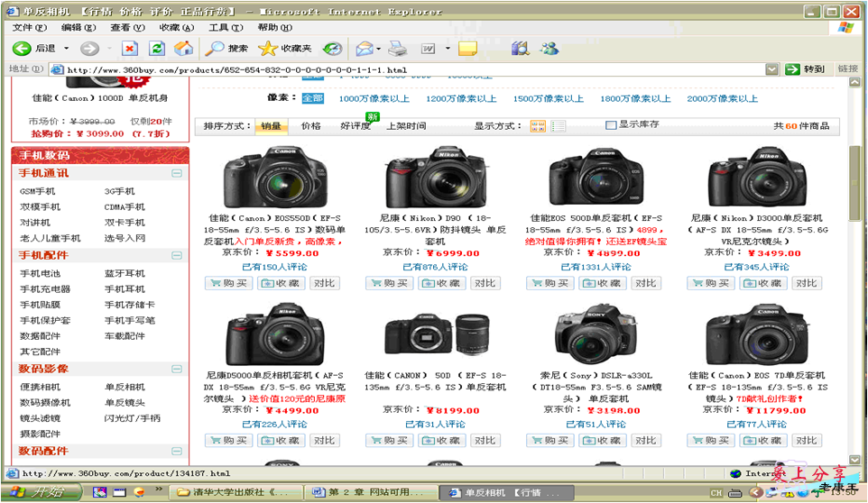
Task: Click 对比 for Nikon D3000 at 3499.00
Action: click(806, 284)
